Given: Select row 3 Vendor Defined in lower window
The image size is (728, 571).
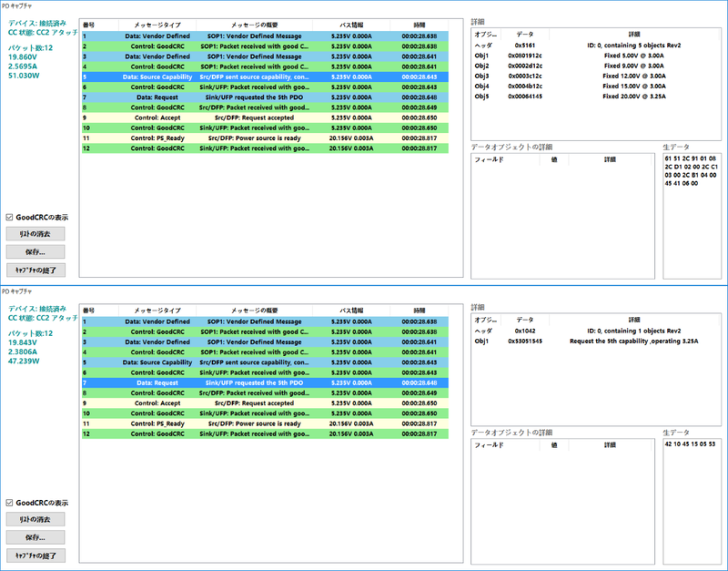Looking at the screenshot, I should 265,342.
